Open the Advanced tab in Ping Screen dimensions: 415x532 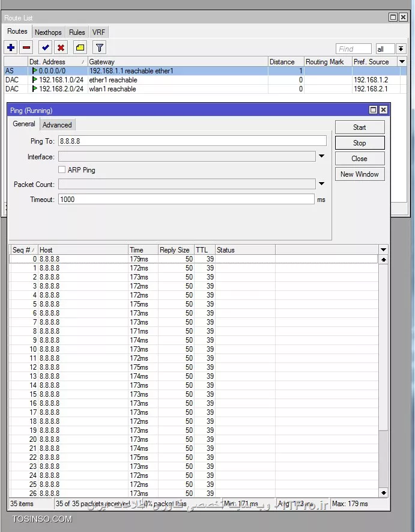(x=57, y=124)
